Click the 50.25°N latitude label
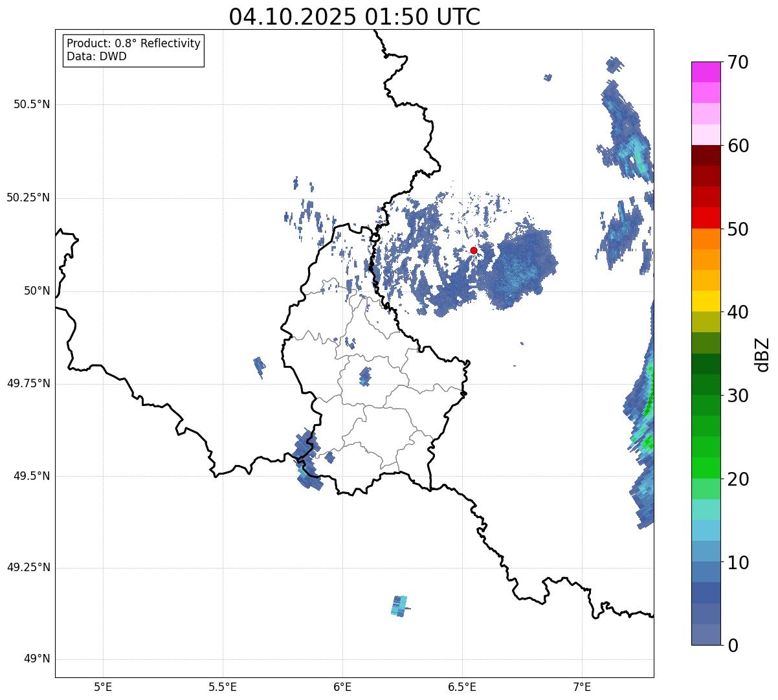This screenshot has height=700, width=778. (28, 198)
